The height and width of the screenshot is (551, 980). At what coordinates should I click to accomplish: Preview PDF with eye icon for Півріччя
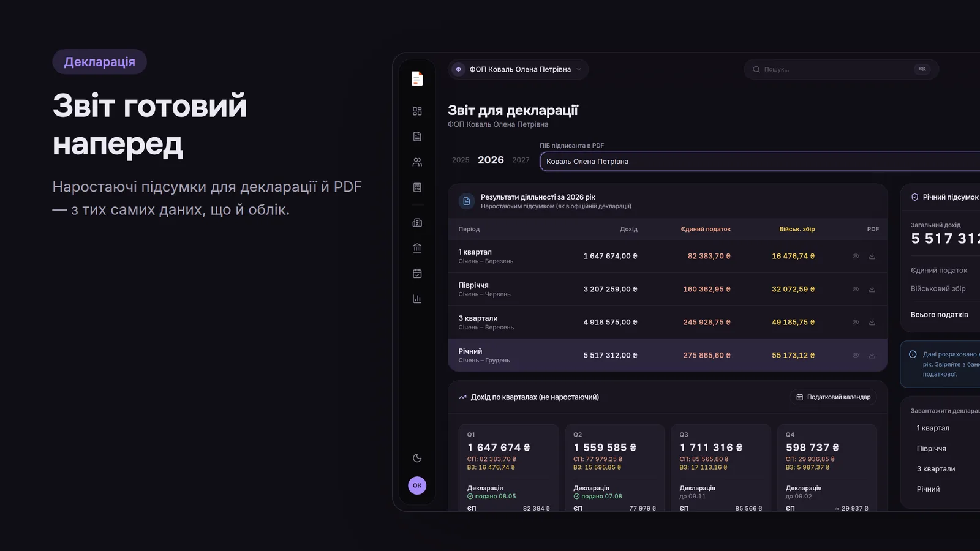856,289
